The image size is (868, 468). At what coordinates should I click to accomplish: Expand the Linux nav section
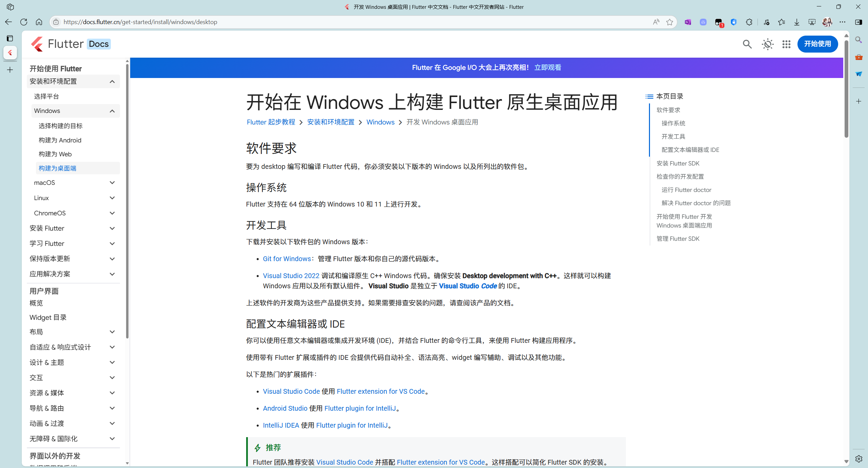click(x=112, y=198)
